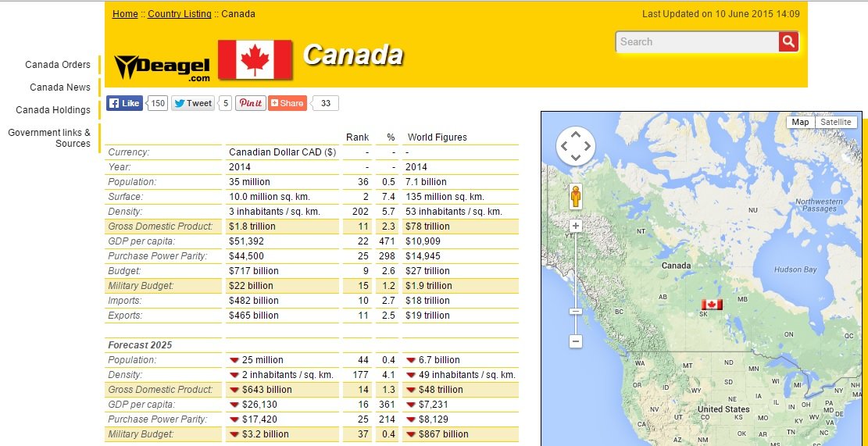Click the Twitter Tweet button
This screenshot has height=446, width=868.
click(193, 103)
